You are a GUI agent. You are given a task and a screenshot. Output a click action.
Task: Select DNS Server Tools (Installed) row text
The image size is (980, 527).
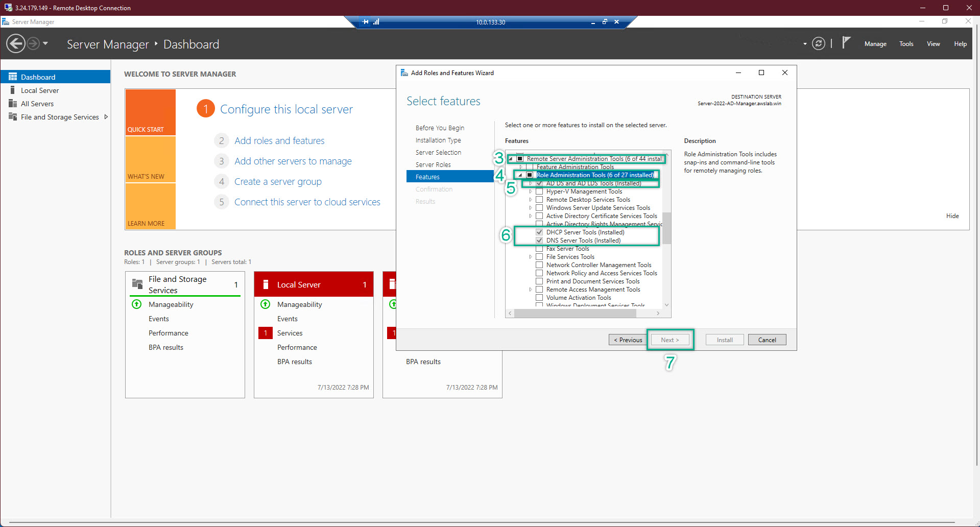coord(583,241)
